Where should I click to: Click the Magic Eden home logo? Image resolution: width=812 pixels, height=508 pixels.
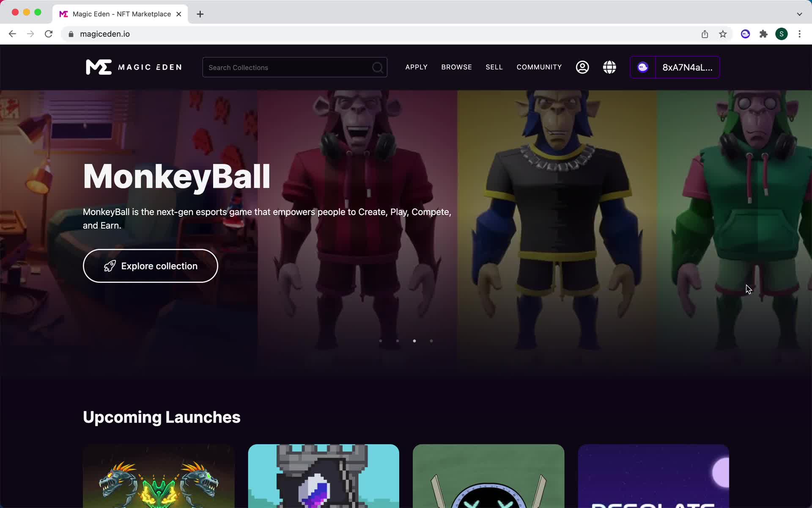click(133, 67)
